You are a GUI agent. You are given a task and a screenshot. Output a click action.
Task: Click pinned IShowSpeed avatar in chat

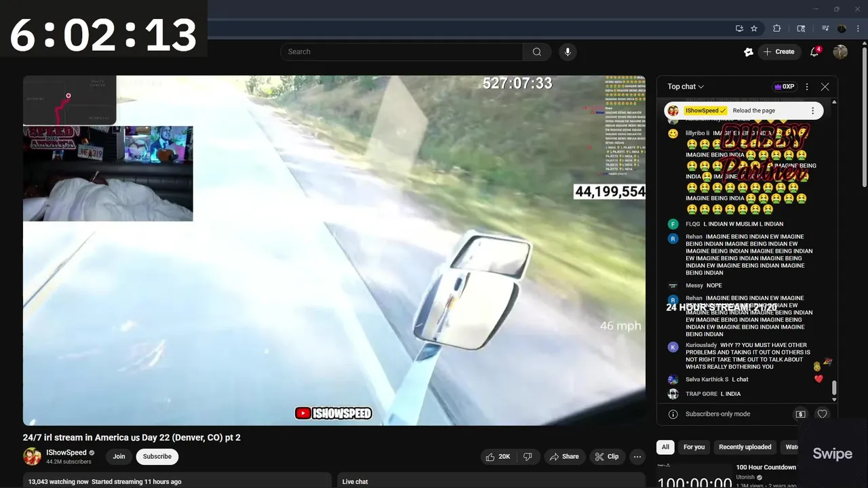coord(673,110)
